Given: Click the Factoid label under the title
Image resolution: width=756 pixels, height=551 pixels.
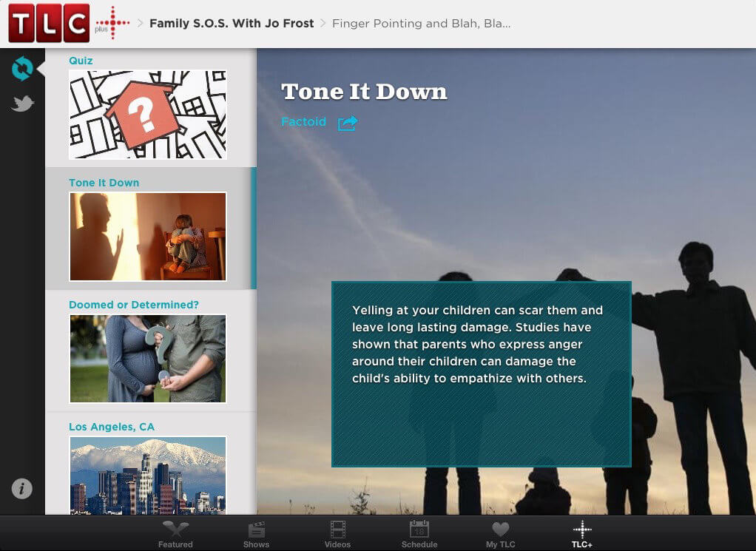Looking at the screenshot, I should click(x=303, y=122).
